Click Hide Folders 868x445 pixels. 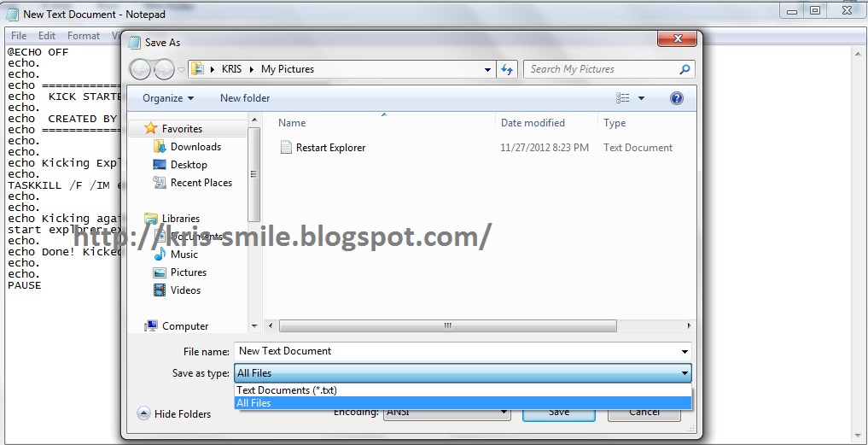[x=182, y=414]
